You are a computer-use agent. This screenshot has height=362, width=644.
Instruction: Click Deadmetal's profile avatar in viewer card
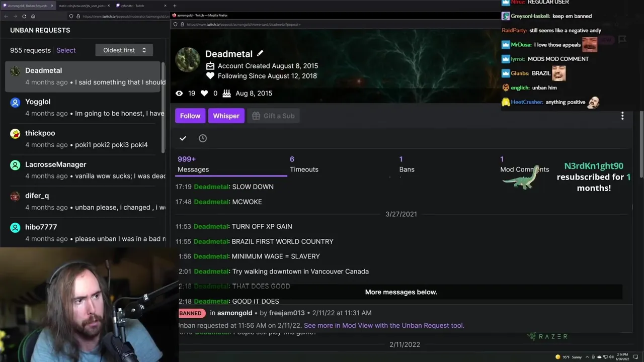click(x=188, y=60)
